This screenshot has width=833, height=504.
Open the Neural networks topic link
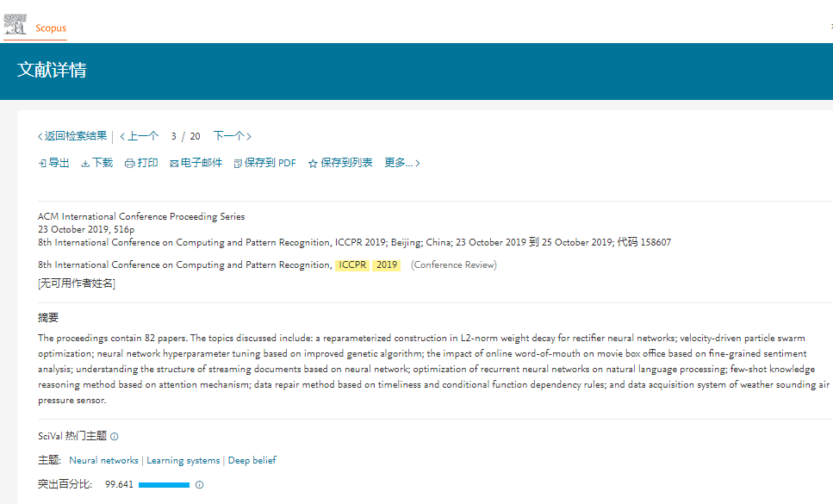point(103,461)
